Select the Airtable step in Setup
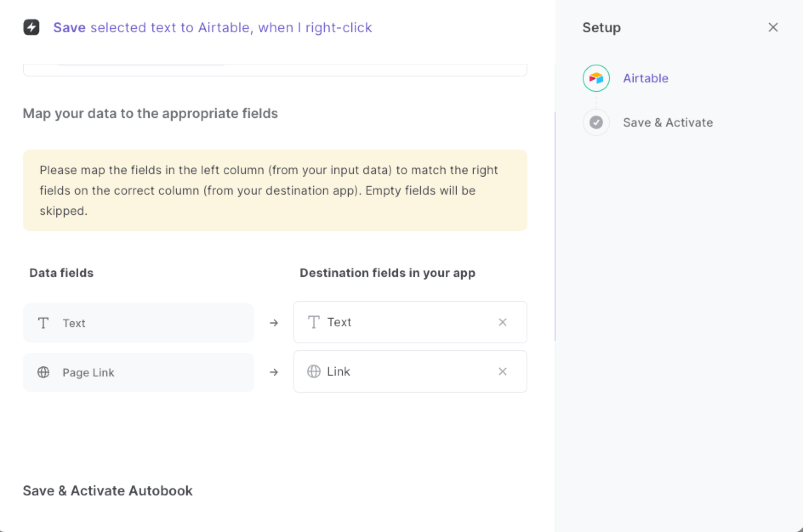The width and height of the screenshot is (803, 532). 645,78
